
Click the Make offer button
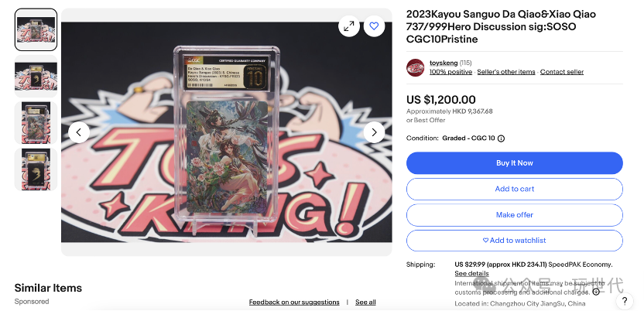pyautogui.click(x=514, y=214)
